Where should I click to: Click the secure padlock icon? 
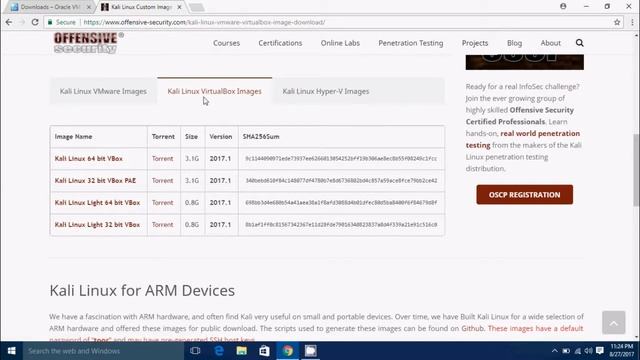click(50, 22)
